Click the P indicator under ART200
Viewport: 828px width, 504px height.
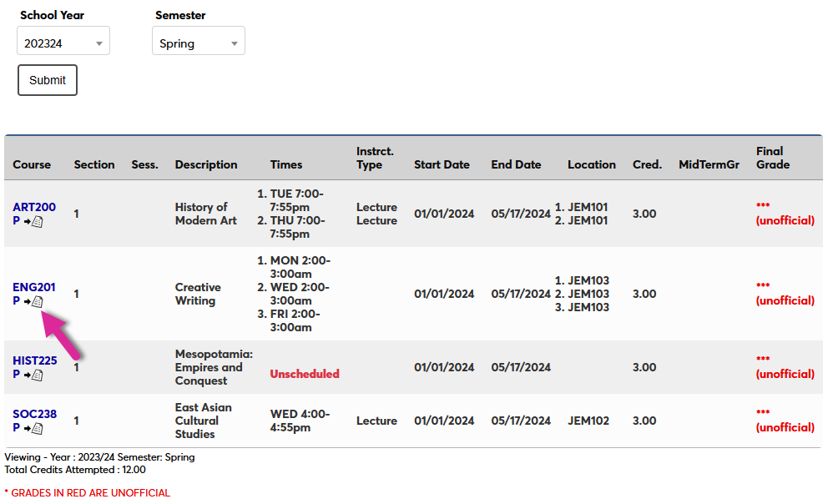tap(17, 220)
